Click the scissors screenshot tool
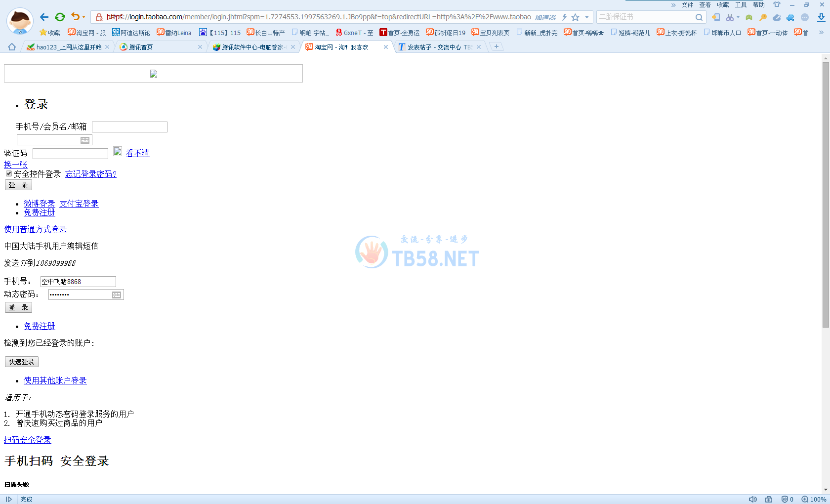 coord(730,17)
